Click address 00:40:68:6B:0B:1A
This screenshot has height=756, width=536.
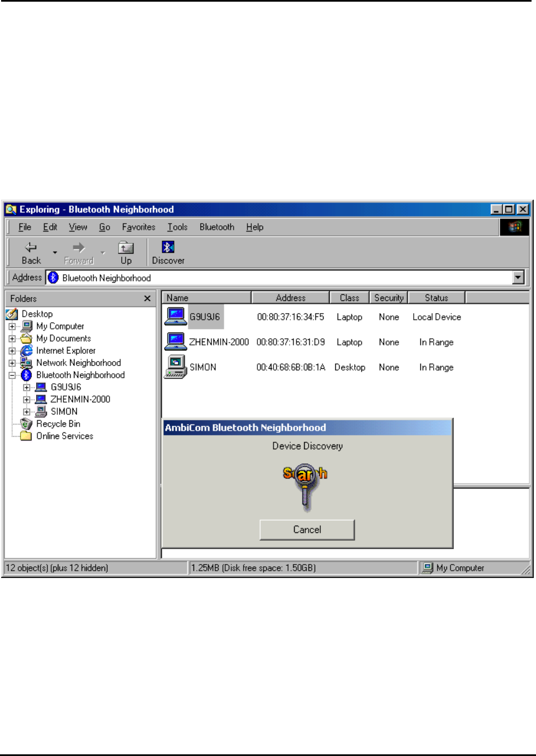coord(290,367)
